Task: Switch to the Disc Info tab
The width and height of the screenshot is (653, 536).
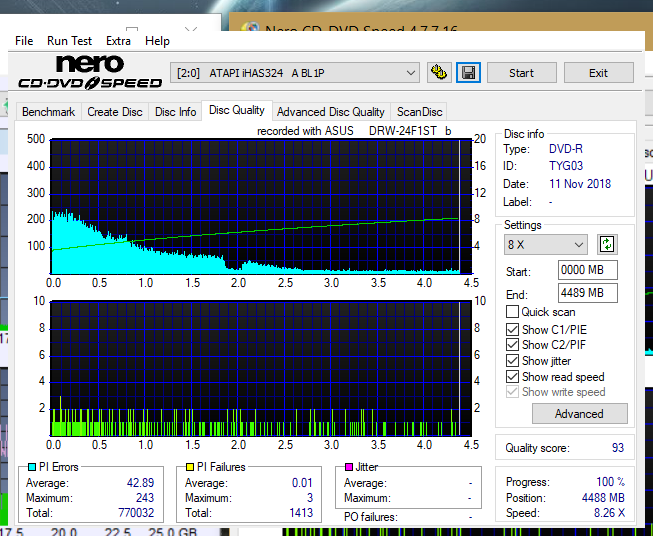Action: point(175,112)
